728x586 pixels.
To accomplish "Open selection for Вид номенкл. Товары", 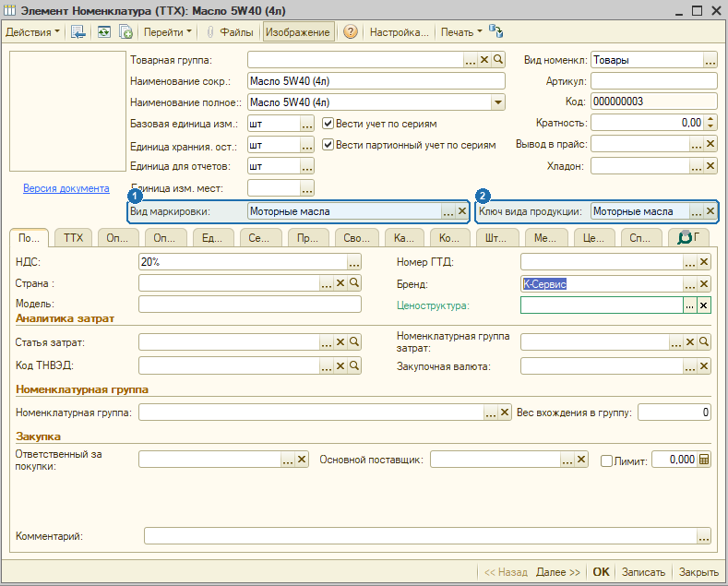I will click(710, 60).
